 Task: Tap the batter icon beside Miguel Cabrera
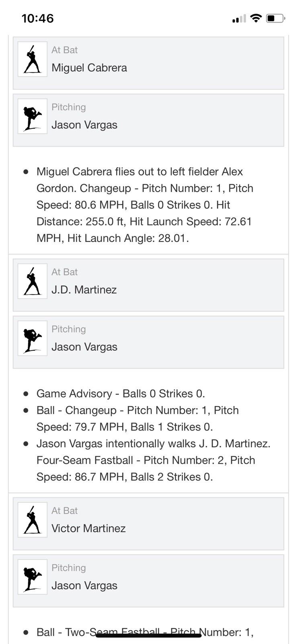[x=33, y=59]
